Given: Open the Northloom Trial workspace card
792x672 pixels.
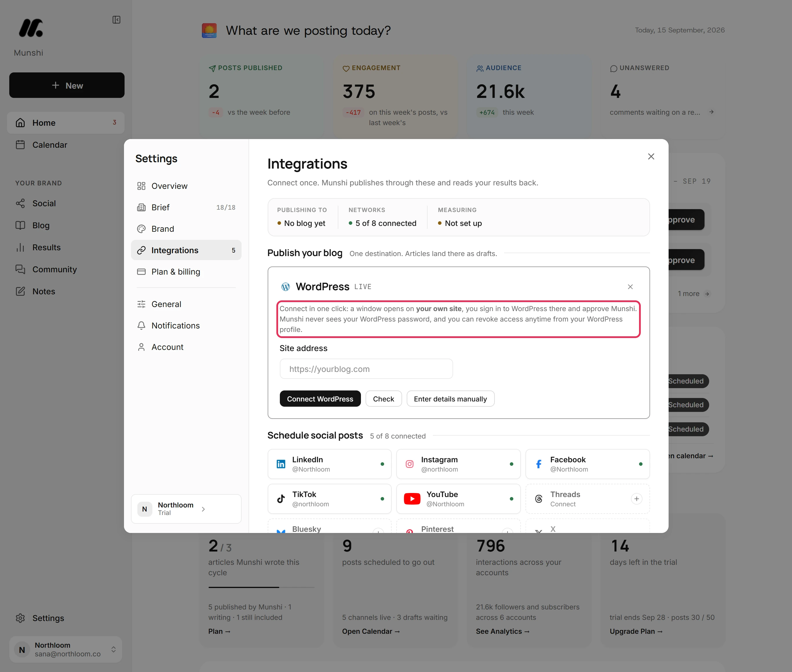Looking at the screenshot, I should [x=186, y=509].
